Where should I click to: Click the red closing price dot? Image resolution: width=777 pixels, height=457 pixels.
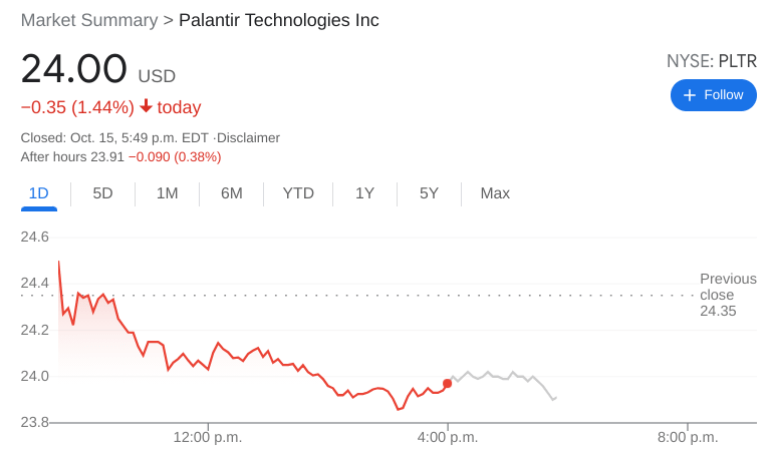447,383
